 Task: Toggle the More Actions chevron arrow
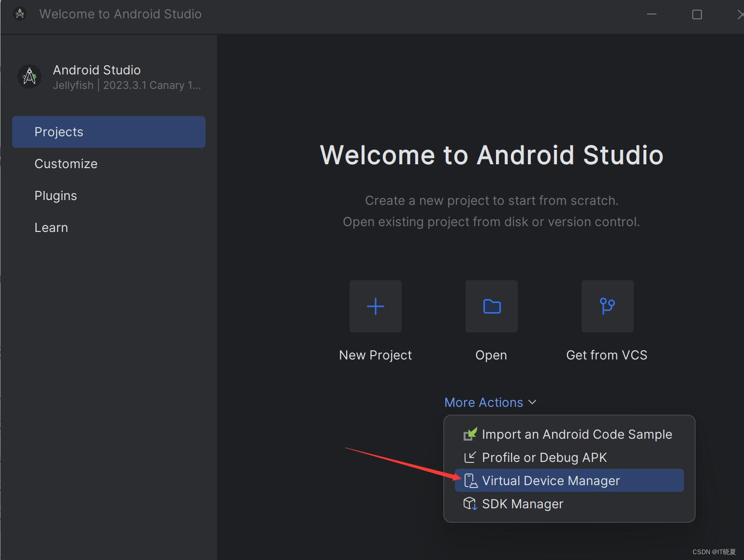533,402
